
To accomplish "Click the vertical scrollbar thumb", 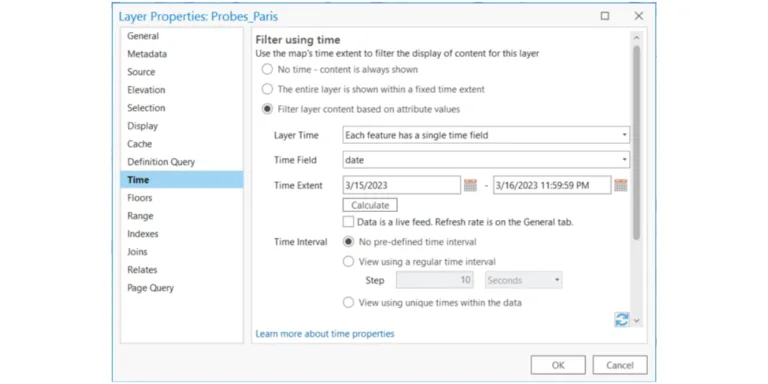I will coord(636,142).
